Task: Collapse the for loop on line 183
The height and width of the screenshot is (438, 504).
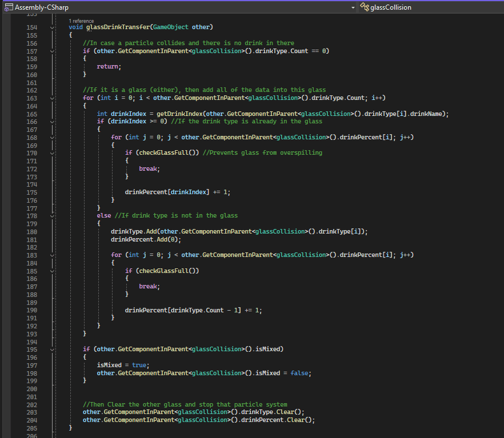Action: (x=53, y=255)
